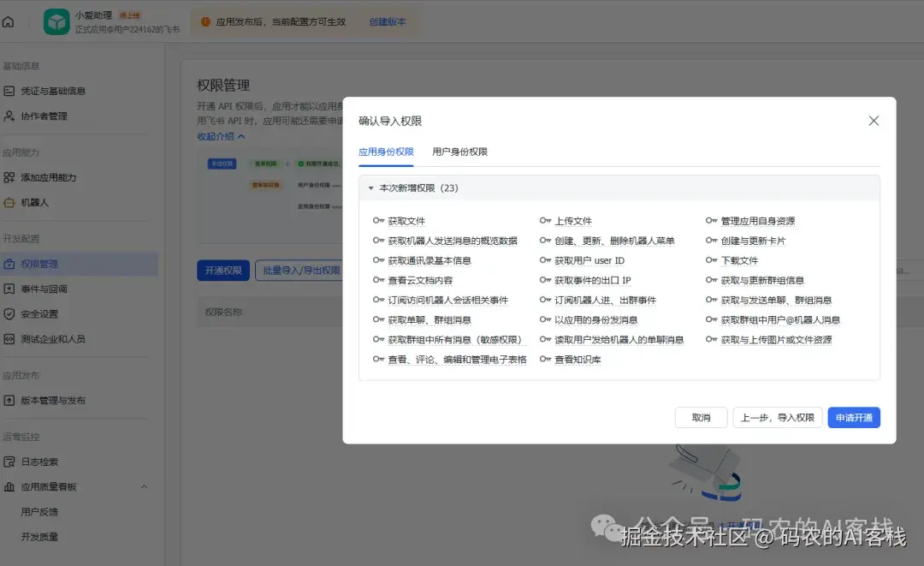Click permission 订阅访问机器人会话相关事件
The image size is (924, 566).
pyautogui.click(x=447, y=300)
